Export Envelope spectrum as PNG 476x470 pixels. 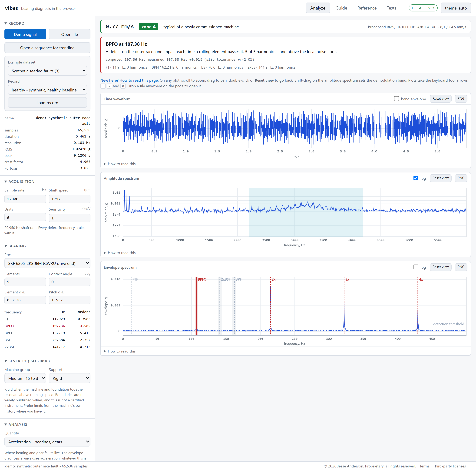(461, 267)
